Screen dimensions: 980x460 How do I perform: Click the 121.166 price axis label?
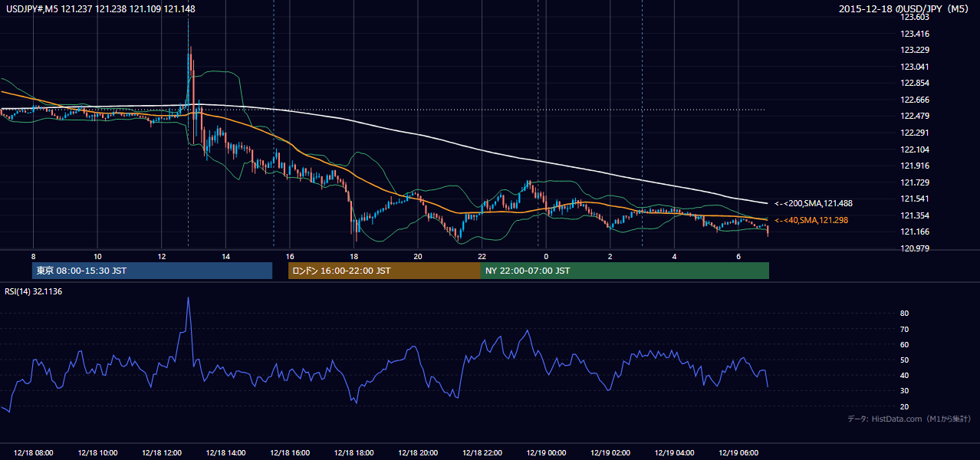(914, 232)
